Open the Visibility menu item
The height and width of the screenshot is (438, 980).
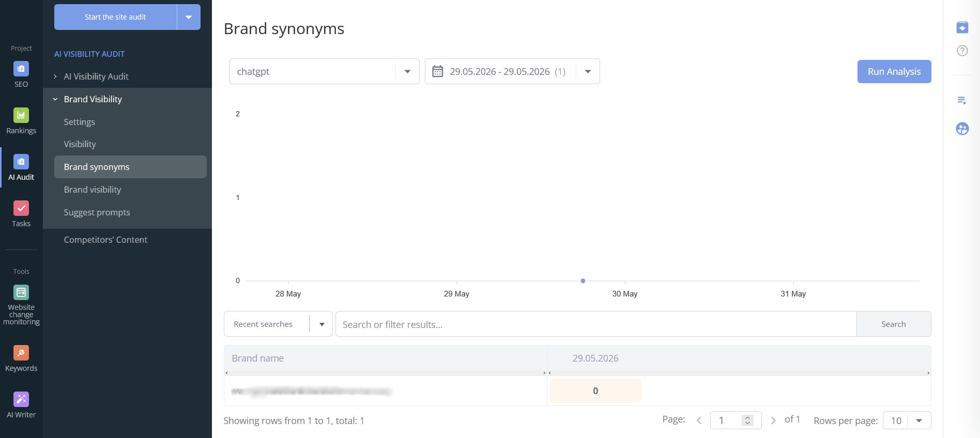click(x=80, y=144)
